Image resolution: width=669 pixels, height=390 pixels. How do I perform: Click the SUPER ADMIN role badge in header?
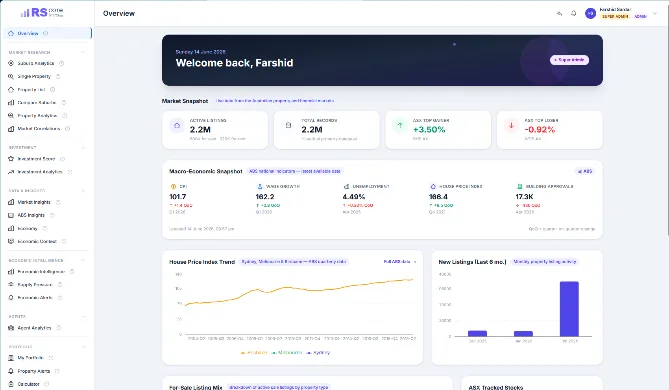(x=615, y=16)
